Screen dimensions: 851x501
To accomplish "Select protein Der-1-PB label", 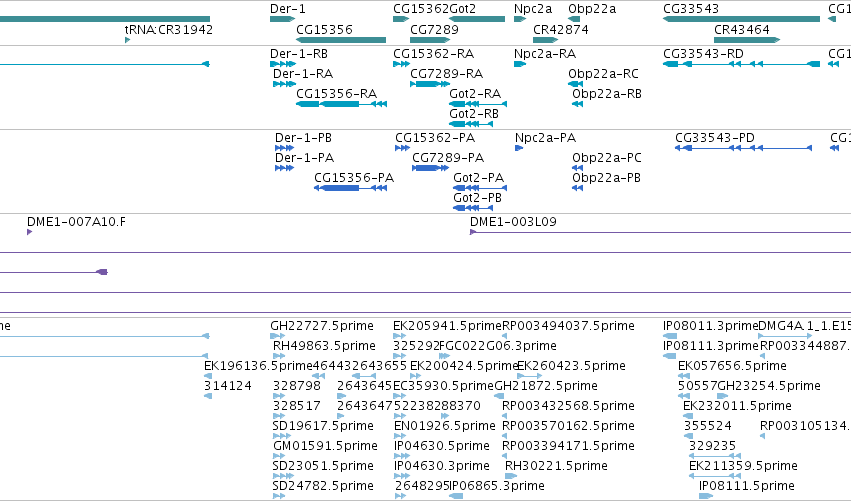I will click(x=303, y=138).
